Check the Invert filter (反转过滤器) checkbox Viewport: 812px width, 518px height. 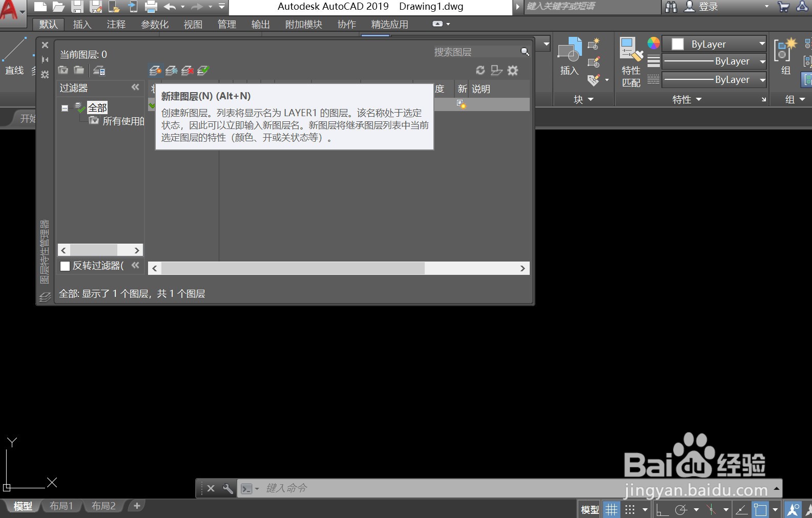coord(65,266)
